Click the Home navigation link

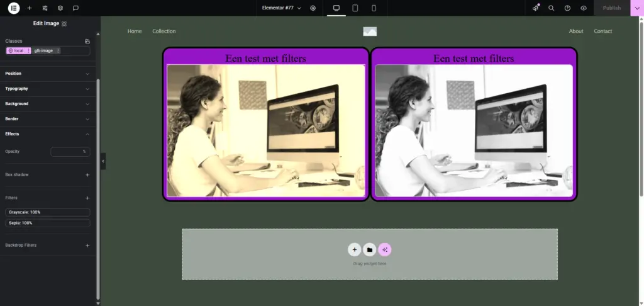click(135, 31)
